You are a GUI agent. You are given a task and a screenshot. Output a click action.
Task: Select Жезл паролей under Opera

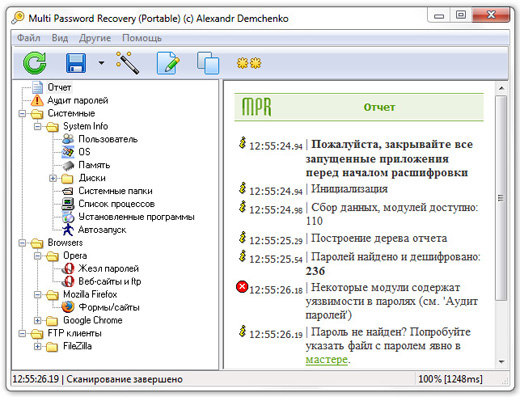(108, 269)
